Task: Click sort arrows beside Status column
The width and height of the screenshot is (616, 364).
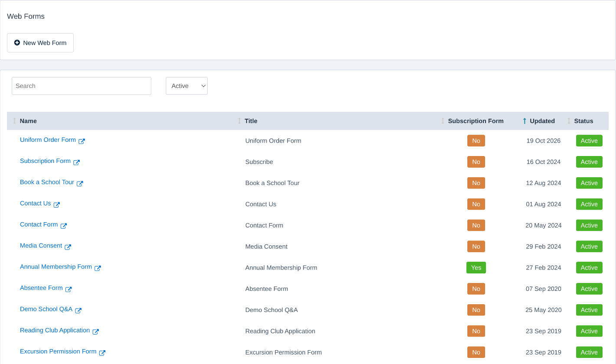Action: [x=569, y=121]
